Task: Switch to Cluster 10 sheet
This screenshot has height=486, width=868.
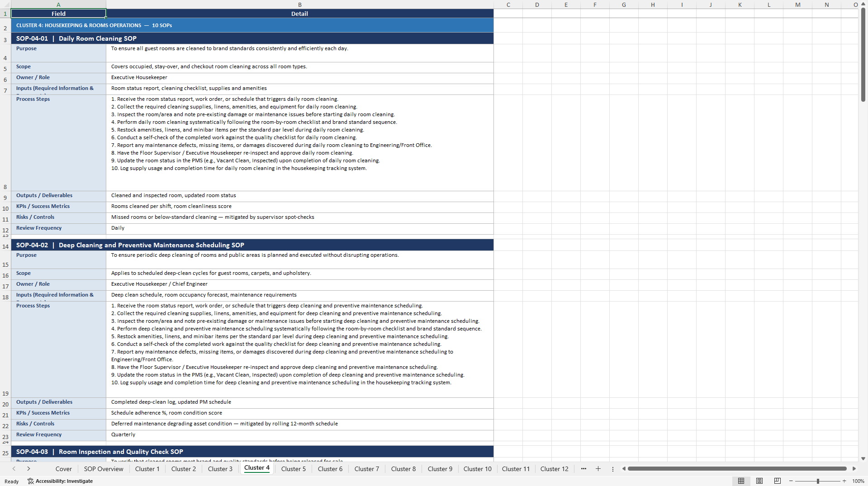Action: point(478,469)
